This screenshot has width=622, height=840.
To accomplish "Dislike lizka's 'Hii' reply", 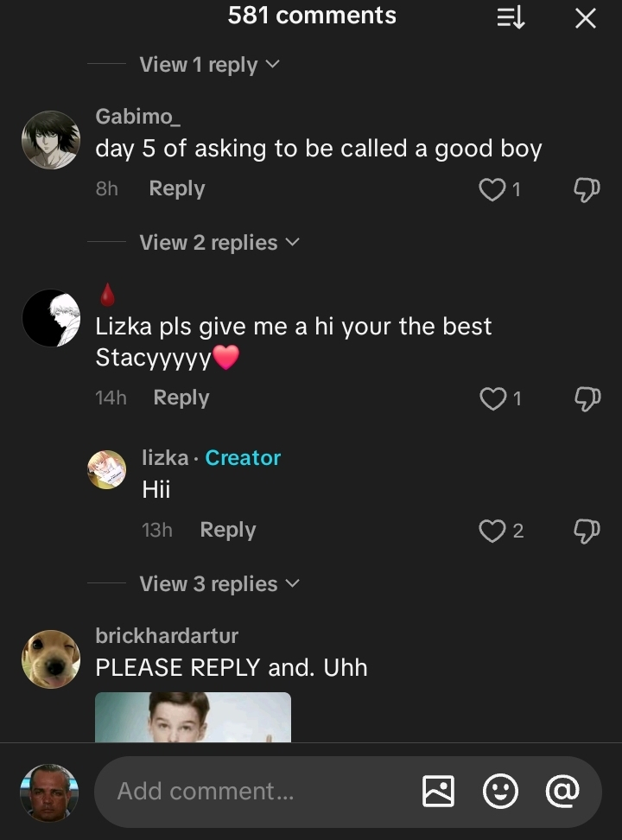I will pyautogui.click(x=587, y=531).
